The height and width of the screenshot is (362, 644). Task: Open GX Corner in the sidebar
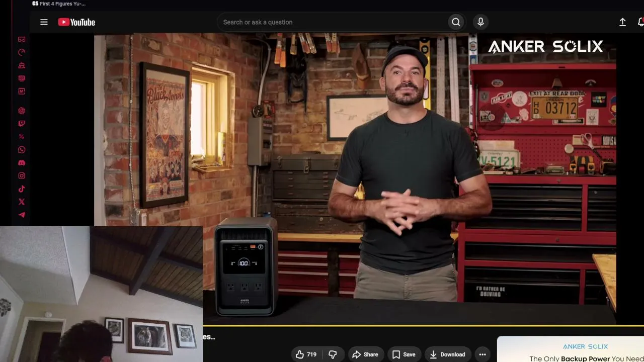(22, 39)
